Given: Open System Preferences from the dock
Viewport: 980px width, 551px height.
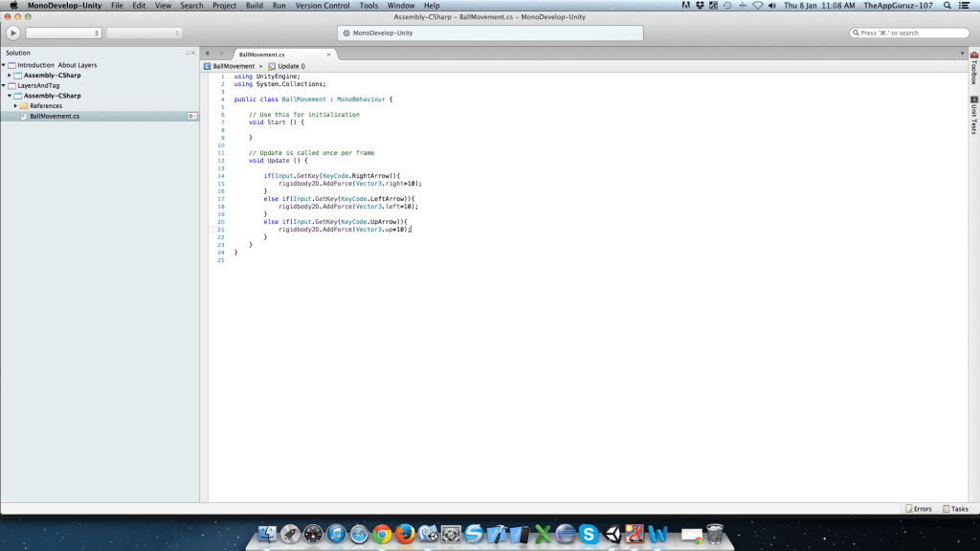Looking at the screenshot, I should click(451, 534).
